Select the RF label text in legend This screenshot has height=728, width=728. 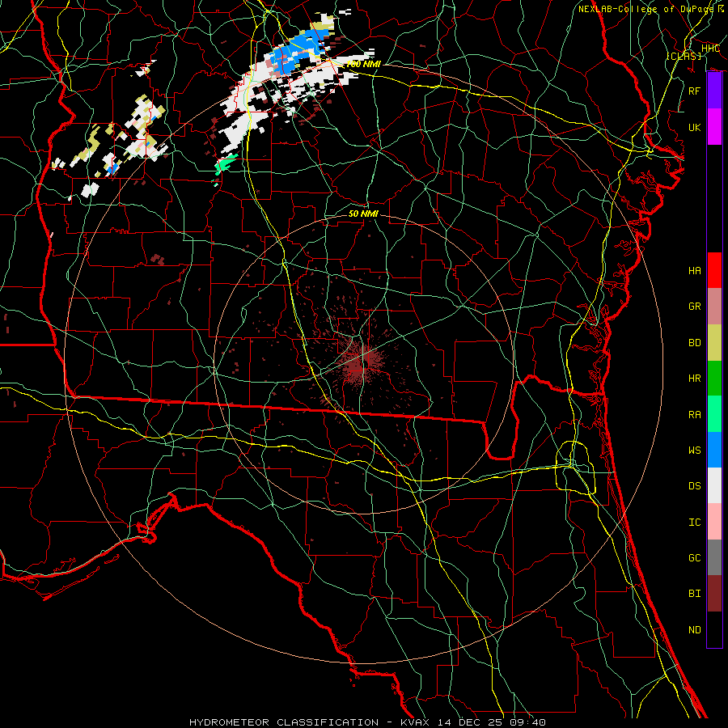pyautogui.click(x=694, y=91)
